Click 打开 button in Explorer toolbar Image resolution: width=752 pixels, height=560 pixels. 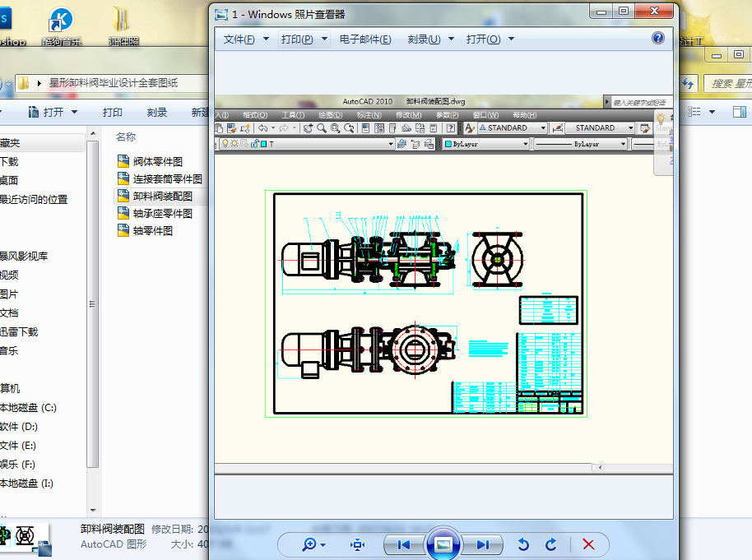click(x=46, y=112)
